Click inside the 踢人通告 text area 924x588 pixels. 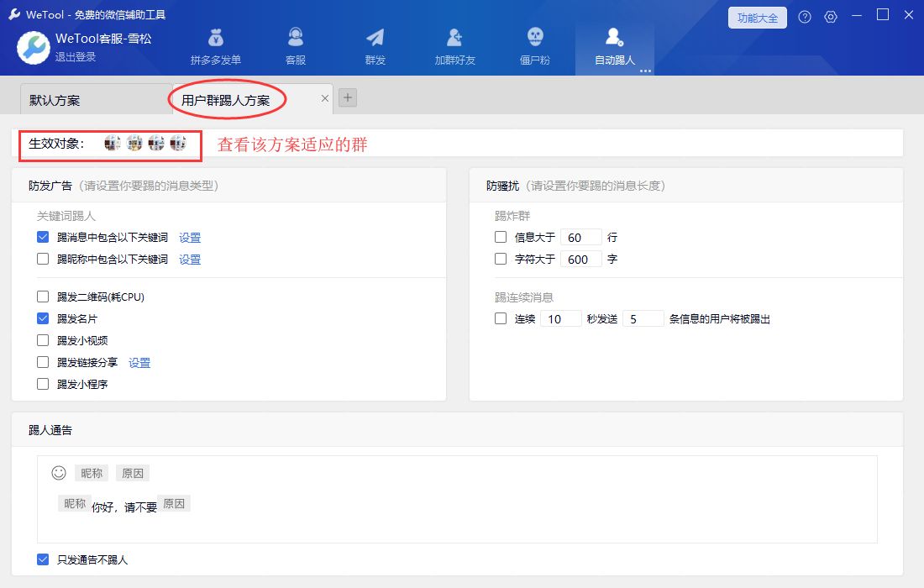[x=457, y=499]
